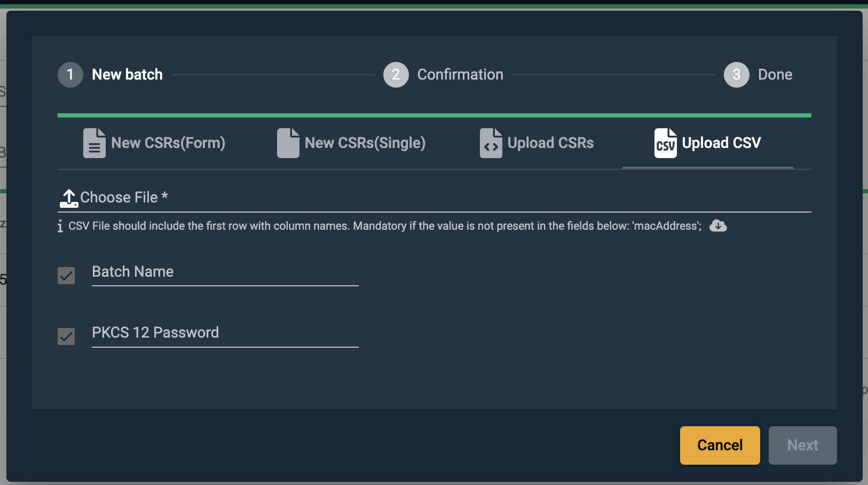
Task: Click the circle for step 3 Done
Action: click(x=737, y=75)
